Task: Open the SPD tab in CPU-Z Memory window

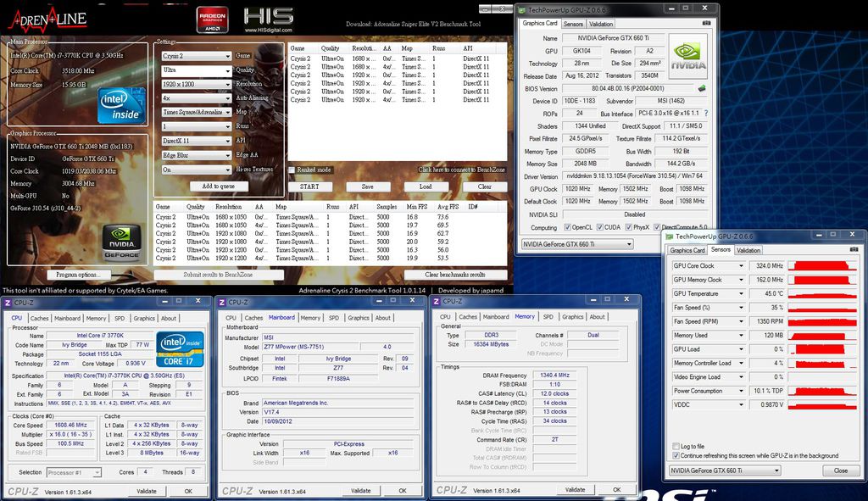Action: [x=548, y=317]
